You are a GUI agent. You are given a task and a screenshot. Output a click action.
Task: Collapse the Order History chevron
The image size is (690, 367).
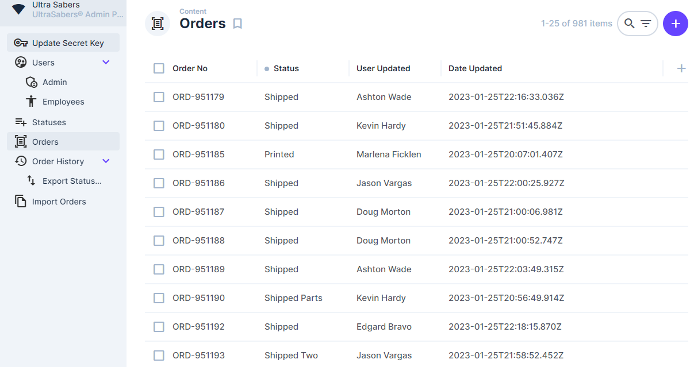[x=106, y=161]
